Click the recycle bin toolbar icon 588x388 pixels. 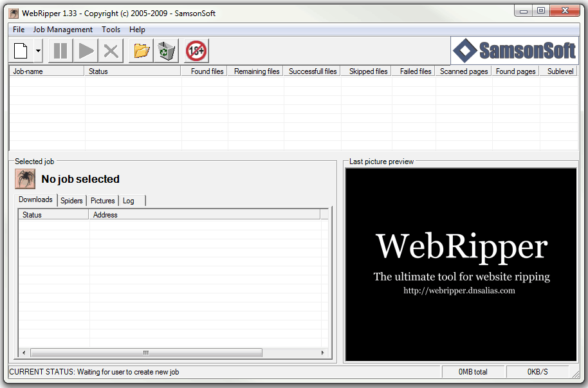click(167, 51)
